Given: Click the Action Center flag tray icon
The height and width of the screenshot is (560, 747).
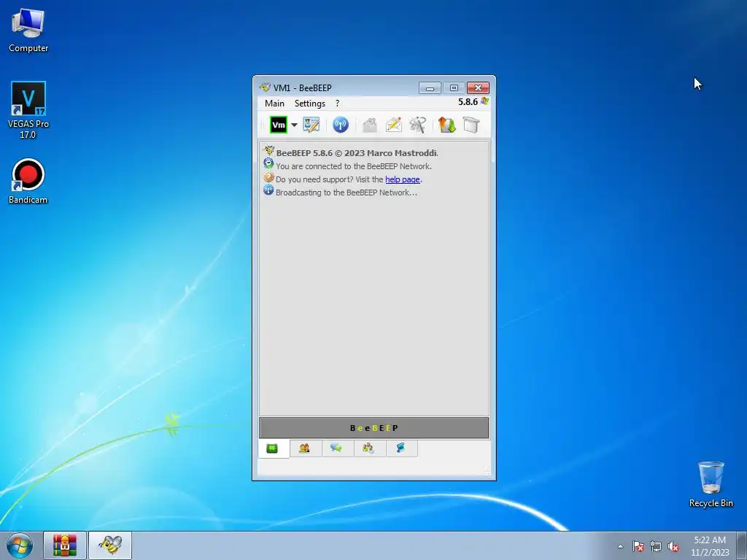Looking at the screenshot, I should click(x=638, y=546).
